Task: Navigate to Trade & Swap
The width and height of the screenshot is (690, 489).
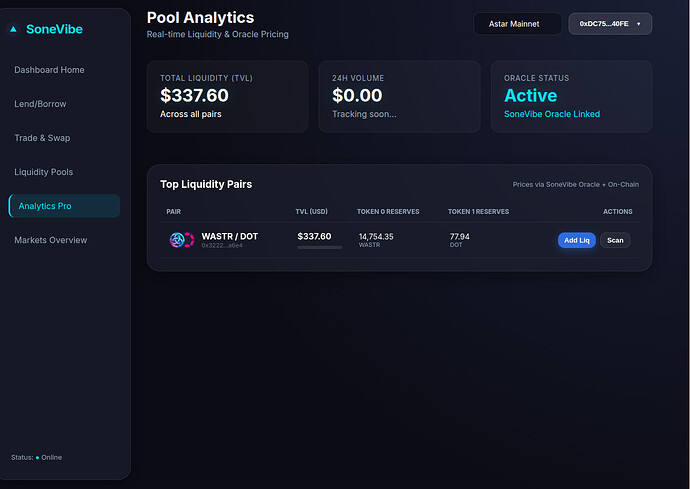Action: [x=42, y=138]
